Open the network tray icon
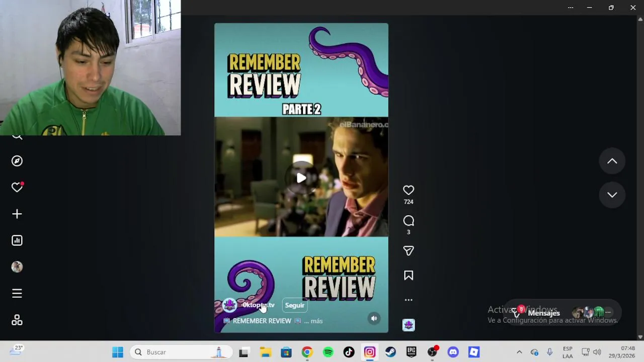The width and height of the screenshot is (644, 362). click(x=586, y=352)
